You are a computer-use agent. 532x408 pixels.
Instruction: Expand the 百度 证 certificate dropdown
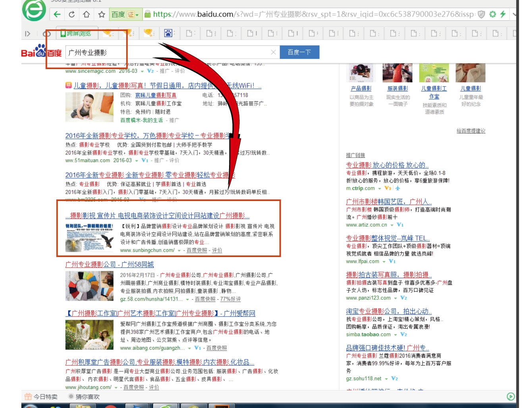137,15
